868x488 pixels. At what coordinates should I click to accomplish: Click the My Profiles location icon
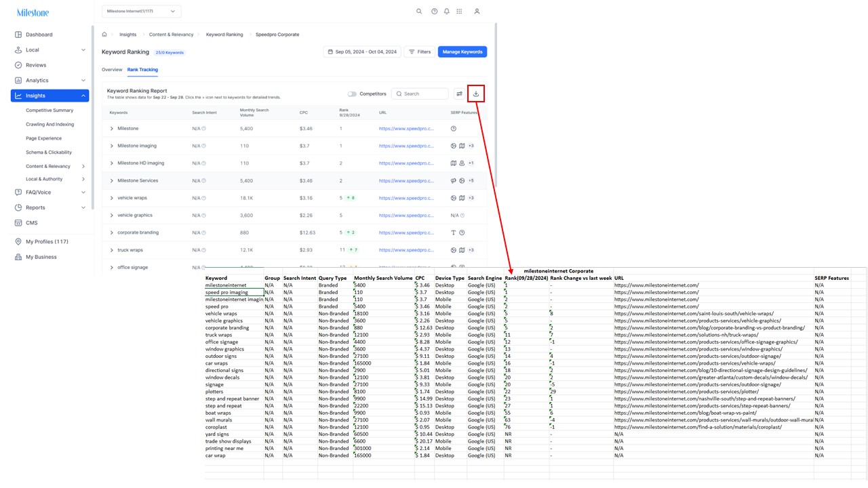point(18,242)
